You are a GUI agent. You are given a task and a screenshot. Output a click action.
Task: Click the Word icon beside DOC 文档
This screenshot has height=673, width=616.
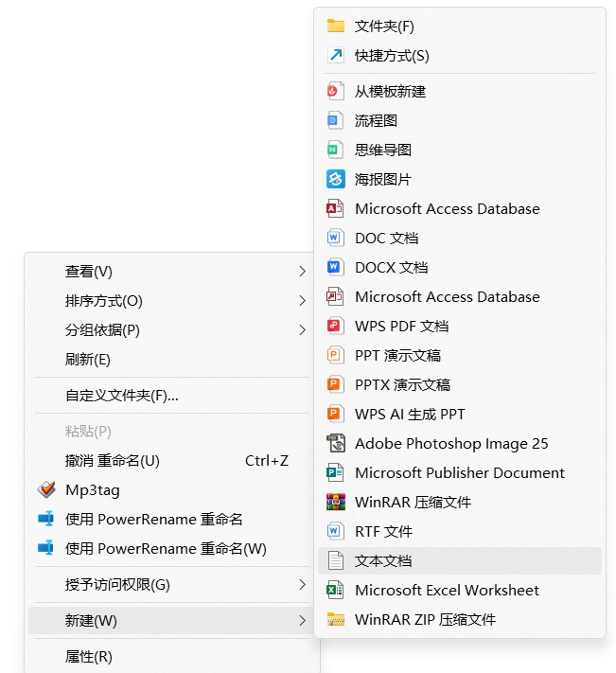[x=336, y=238]
